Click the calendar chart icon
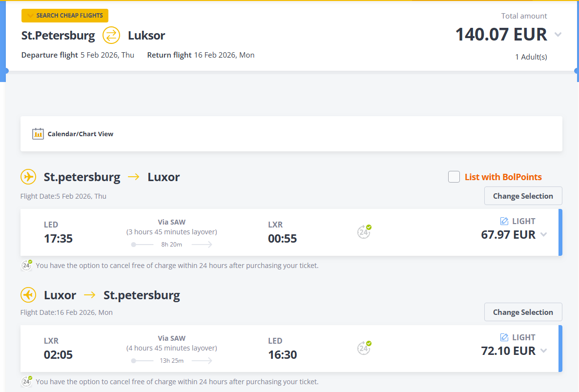Screen dimensions: 579x392 pyautogui.click(x=38, y=134)
